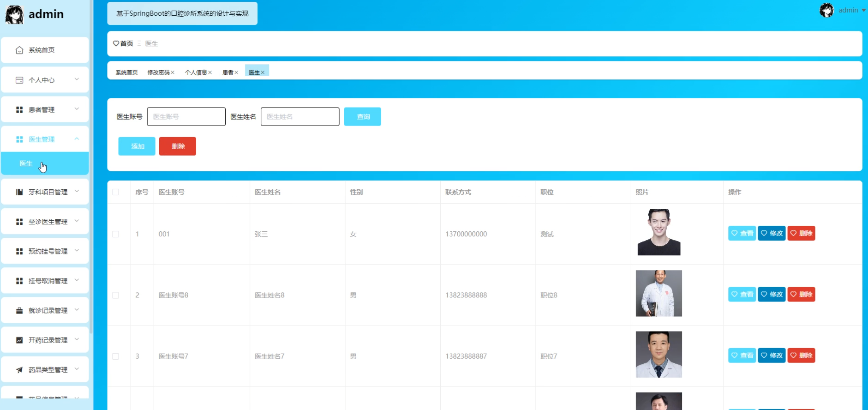The image size is (868, 410).
Task: Click the sidebar vertical scrollbar
Action: [91, 166]
